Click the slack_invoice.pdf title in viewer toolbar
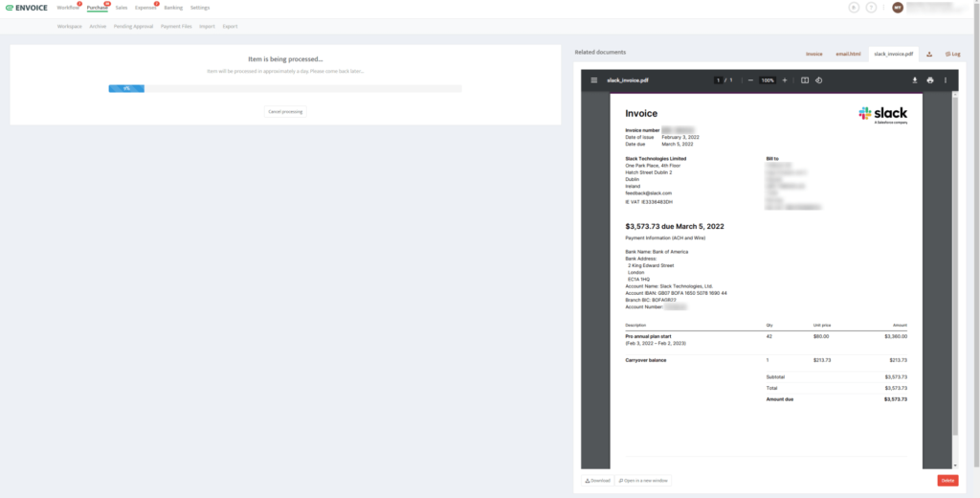The image size is (980, 498). coord(628,80)
